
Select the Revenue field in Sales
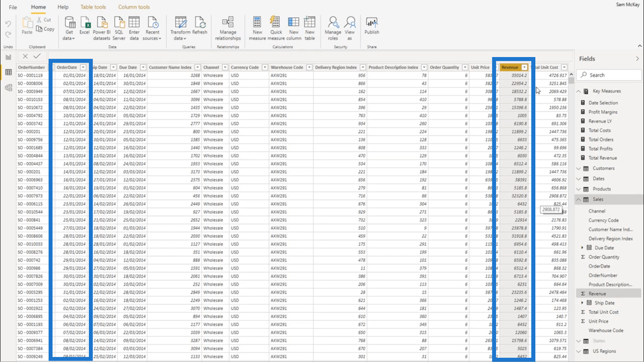tap(597, 294)
